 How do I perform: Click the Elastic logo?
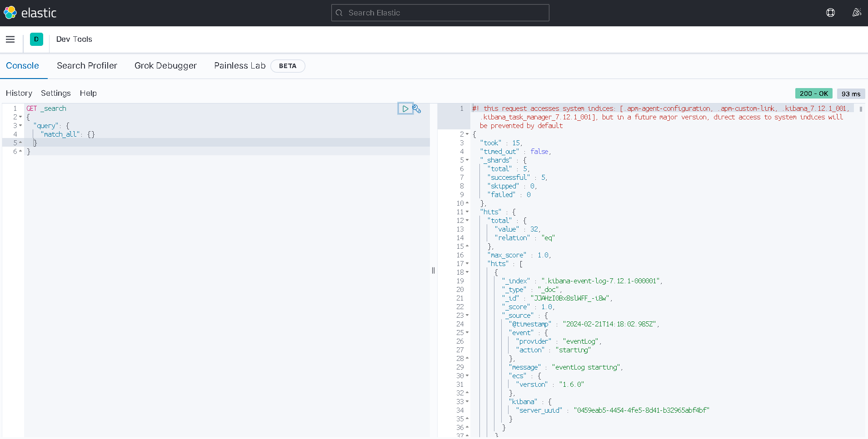click(x=30, y=13)
